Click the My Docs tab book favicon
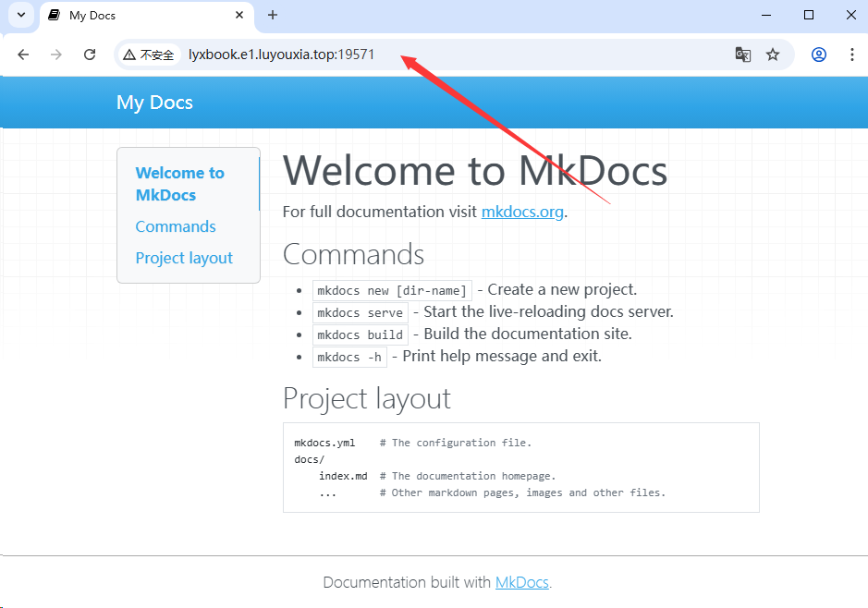 (x=55, y=15)
